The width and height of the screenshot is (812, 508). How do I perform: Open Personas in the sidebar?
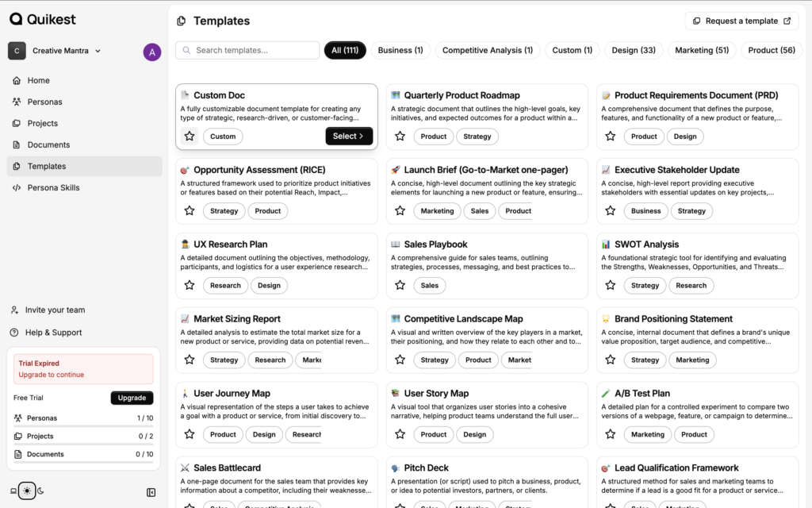(44, 102)
